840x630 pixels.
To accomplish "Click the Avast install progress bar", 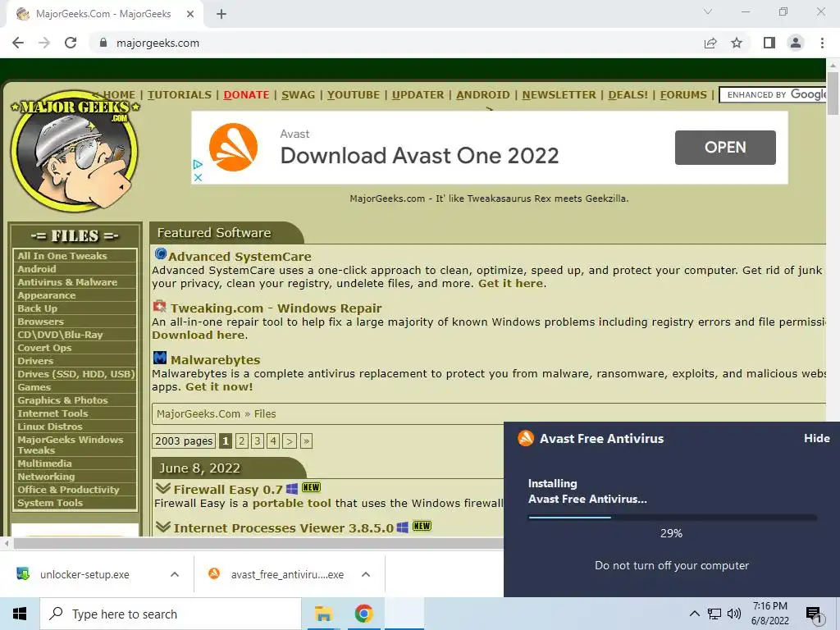I will tap(673, 518).
